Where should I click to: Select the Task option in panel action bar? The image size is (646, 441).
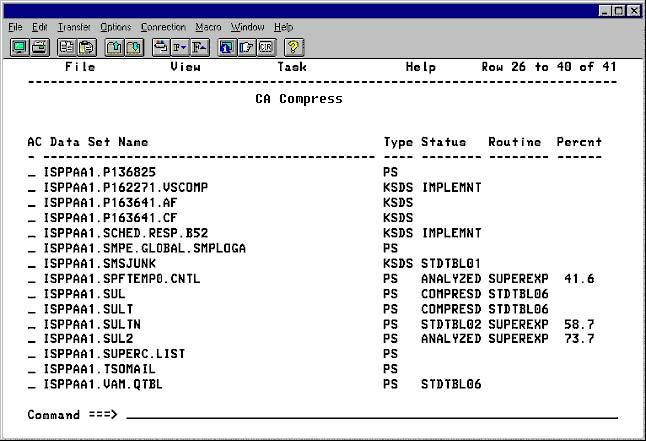tap(292, 67)
